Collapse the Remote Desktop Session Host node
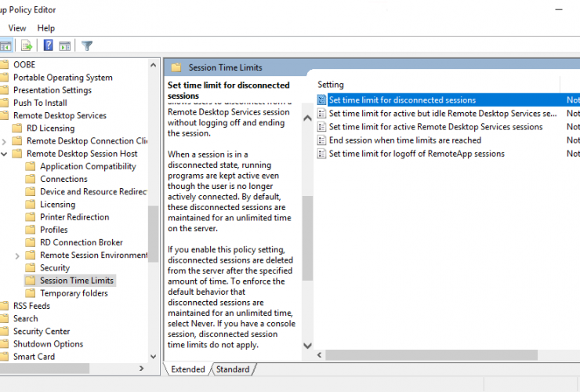The image size is (580, 392). 5,154
